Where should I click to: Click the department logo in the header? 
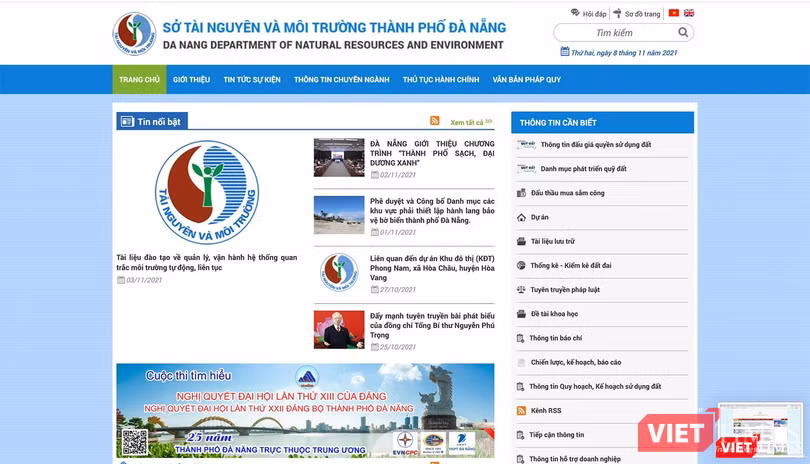[133, 33]
